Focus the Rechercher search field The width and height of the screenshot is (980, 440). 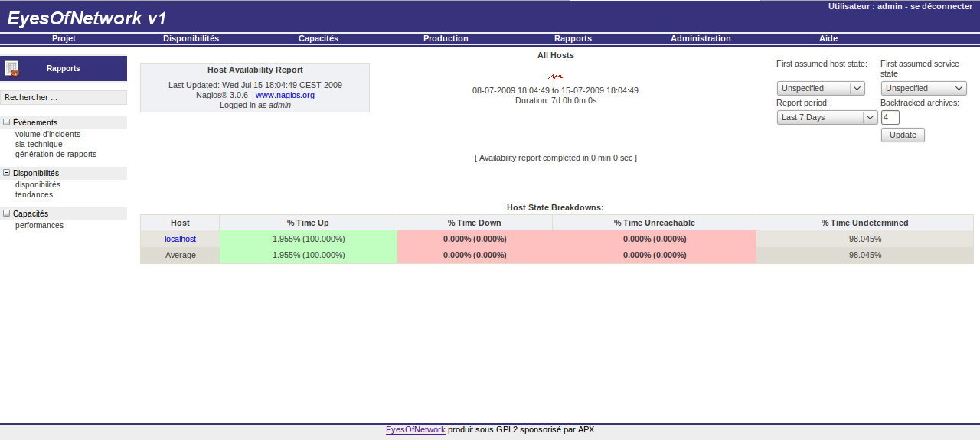64,97
